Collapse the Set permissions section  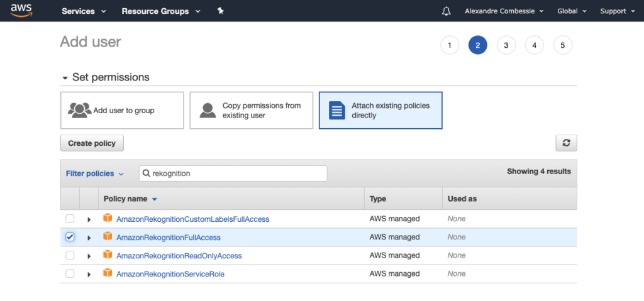65,78
